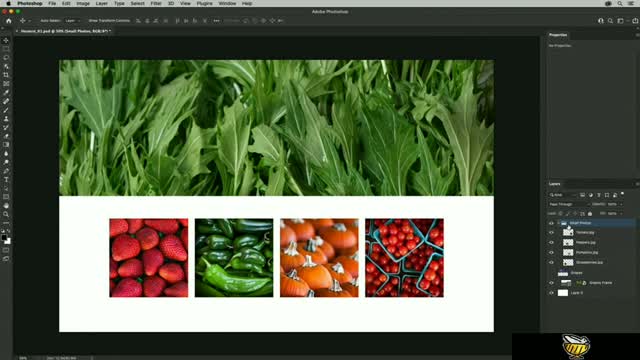Switch to the Layers panel tab
Image resolution: width=640 pixels, height=360 pixels.
[554, 184]
